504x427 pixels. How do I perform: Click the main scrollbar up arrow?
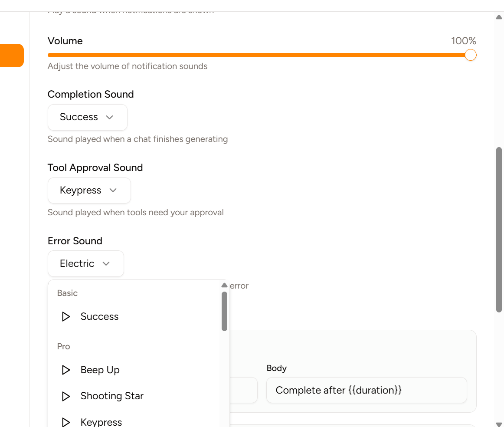(499, 17)
